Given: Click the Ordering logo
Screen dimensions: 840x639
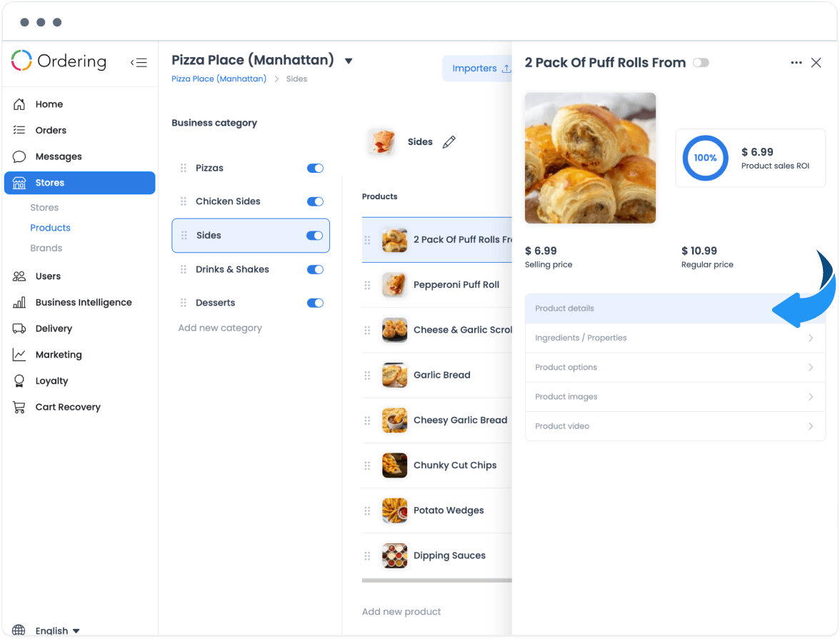Looking at the screenshot, I should click(59, 61).
